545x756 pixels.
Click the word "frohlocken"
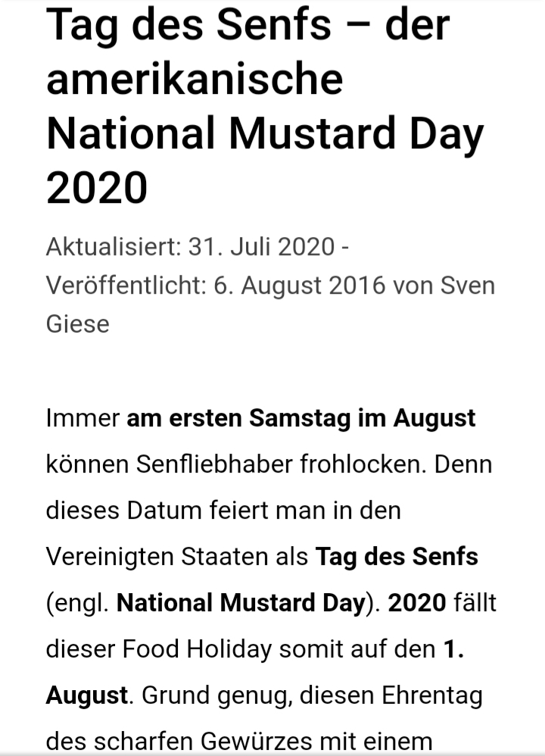(361, 465)
